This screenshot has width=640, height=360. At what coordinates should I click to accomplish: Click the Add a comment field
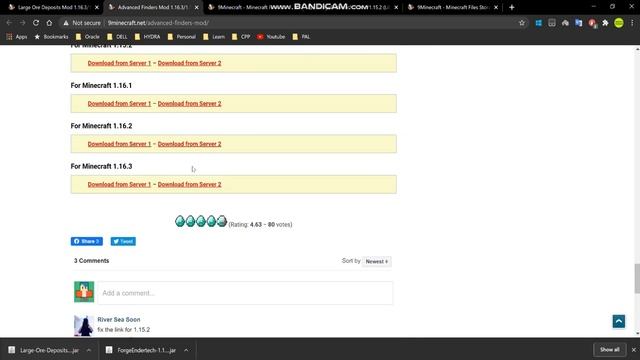click(x=245, y=293)
